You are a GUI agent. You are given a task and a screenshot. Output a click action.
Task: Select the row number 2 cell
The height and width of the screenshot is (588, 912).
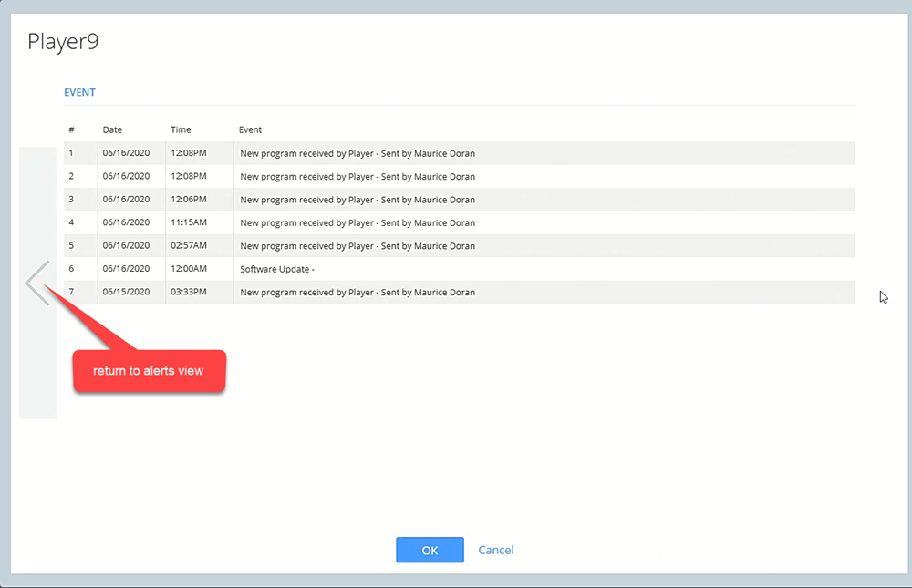pyautogui.click(x=71, y=176)
